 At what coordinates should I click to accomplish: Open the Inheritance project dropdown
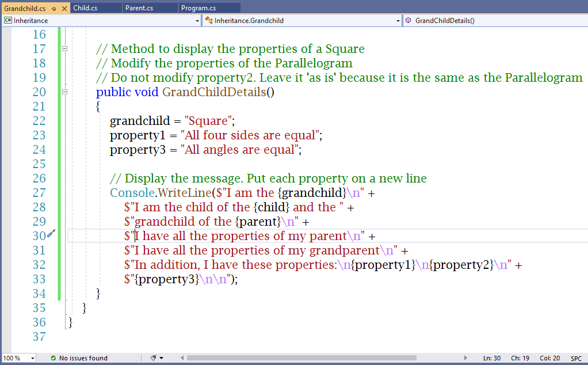coord(197,21)
